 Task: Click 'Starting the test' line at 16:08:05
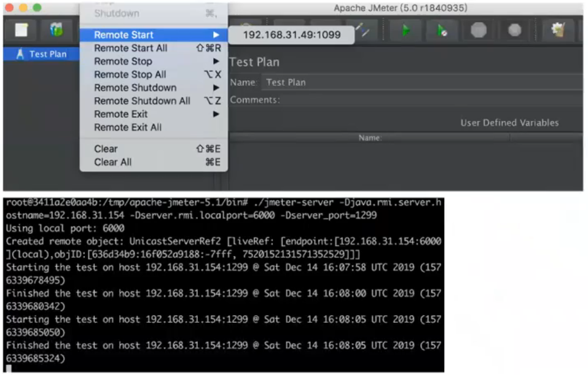point(224,325)
